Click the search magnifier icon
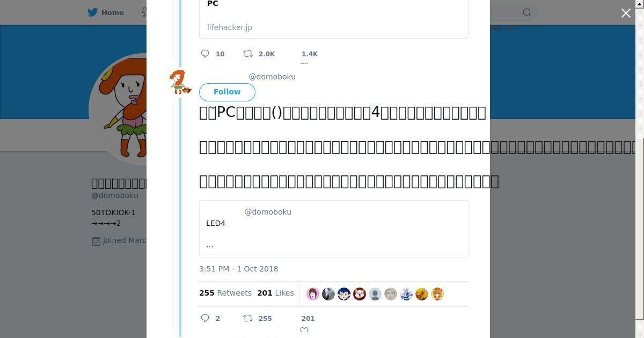Screen dimensions: 644x338 (527, 12)
